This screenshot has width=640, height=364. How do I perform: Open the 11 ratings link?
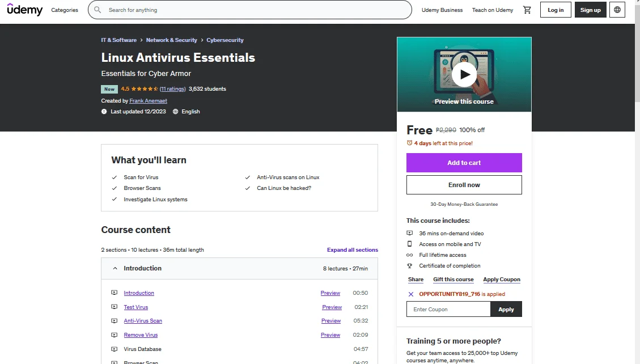coord(173,89)
